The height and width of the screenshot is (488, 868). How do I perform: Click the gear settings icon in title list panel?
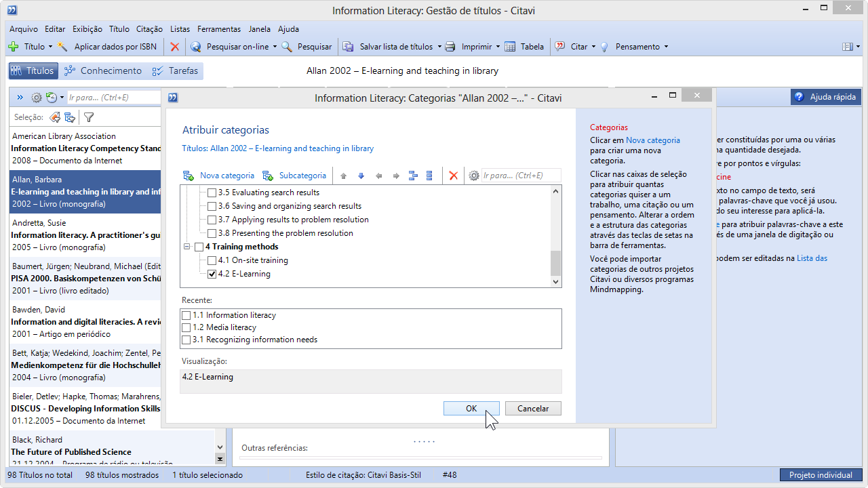(x=37, y=98)
